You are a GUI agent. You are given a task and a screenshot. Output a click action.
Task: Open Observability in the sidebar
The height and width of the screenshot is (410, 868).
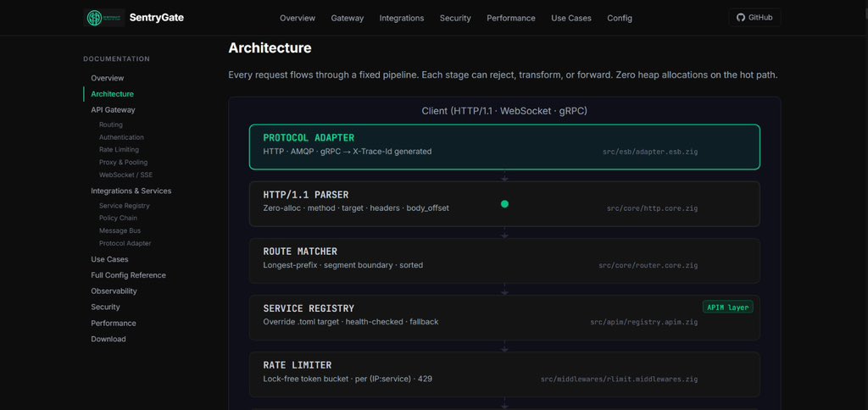[114, 291]
